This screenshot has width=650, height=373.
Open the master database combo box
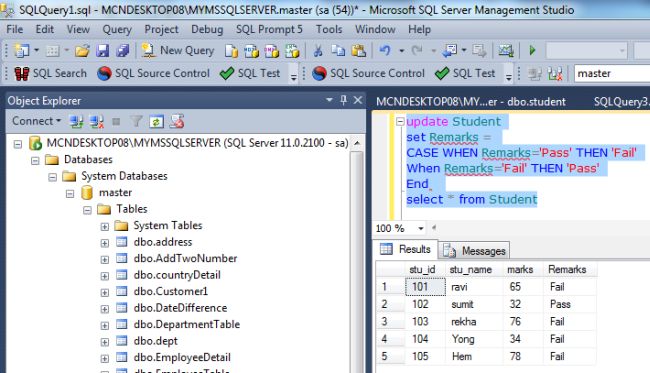coord(612,73)
